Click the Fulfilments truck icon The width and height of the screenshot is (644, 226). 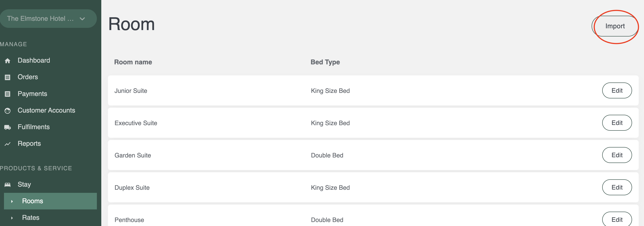pos(8,127)
